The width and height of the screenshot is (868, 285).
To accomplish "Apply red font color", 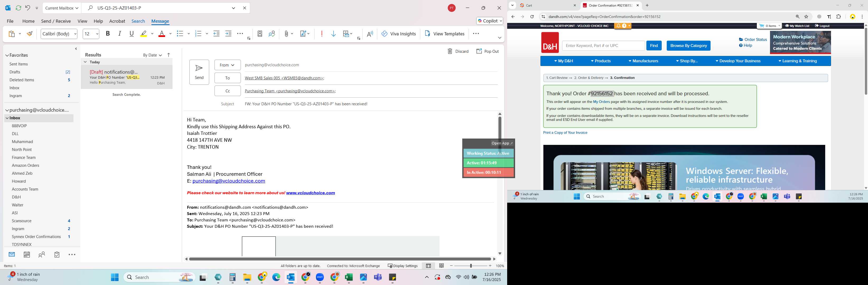I will point(162,34).
